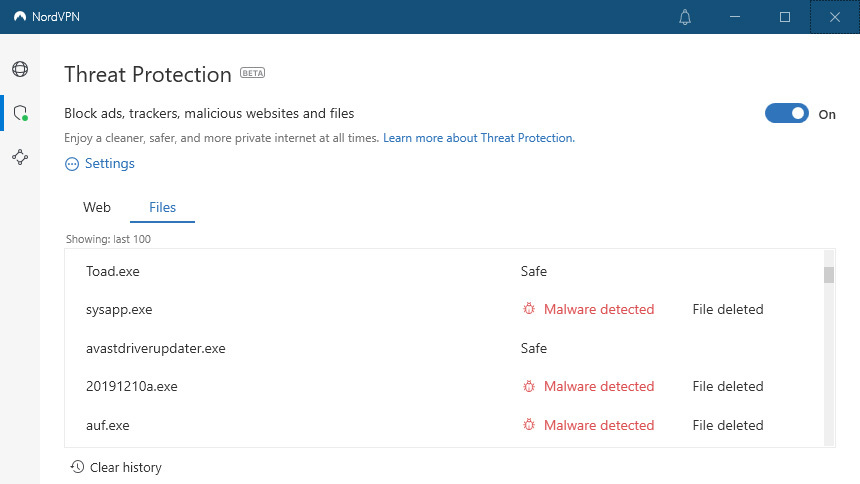Click malware bug icon for auf.exe

tap(529, 425)
